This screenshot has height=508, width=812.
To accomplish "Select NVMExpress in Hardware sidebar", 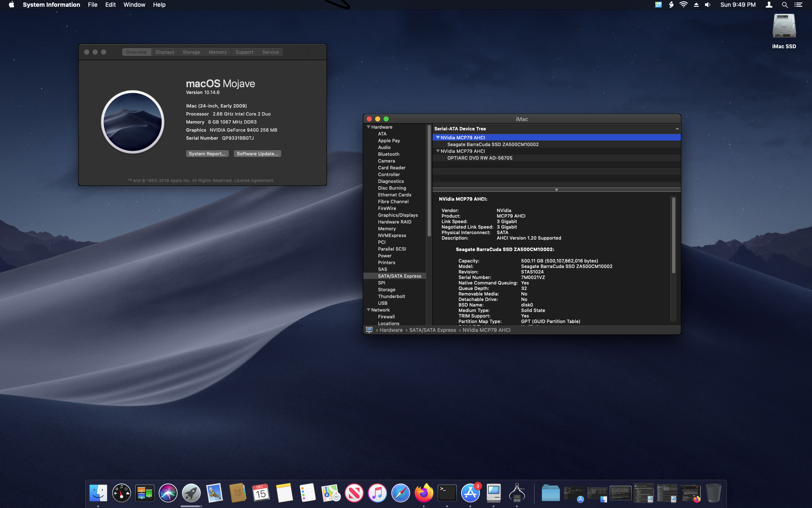I will point(392,235).
